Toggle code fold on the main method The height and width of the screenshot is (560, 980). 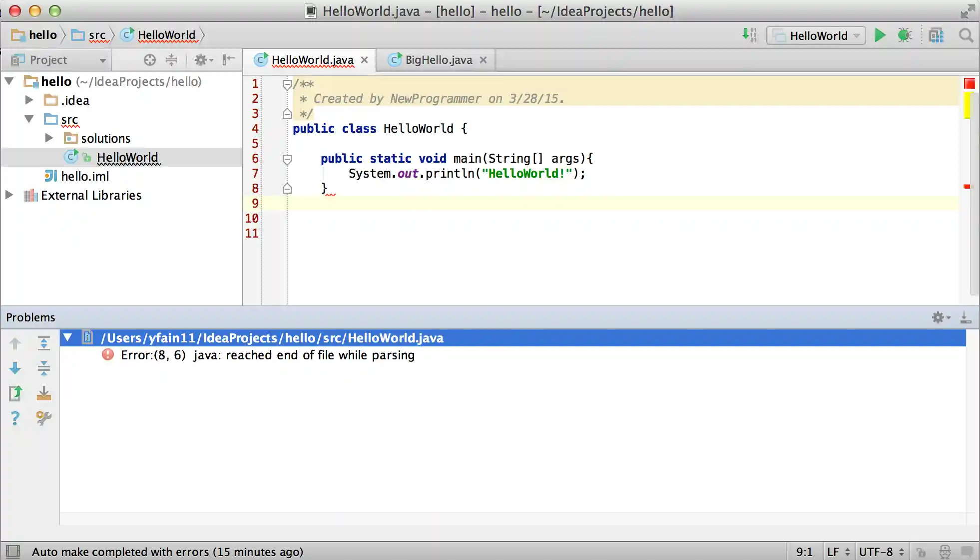[x=287, y=159]
